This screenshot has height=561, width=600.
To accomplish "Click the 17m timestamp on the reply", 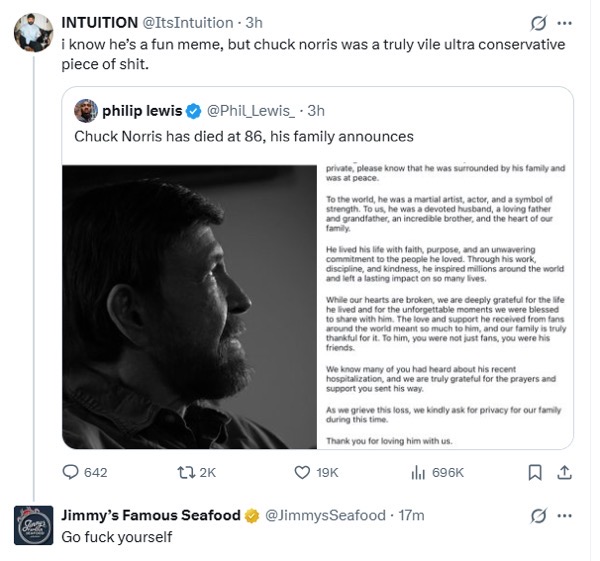I will click(411, 516).
